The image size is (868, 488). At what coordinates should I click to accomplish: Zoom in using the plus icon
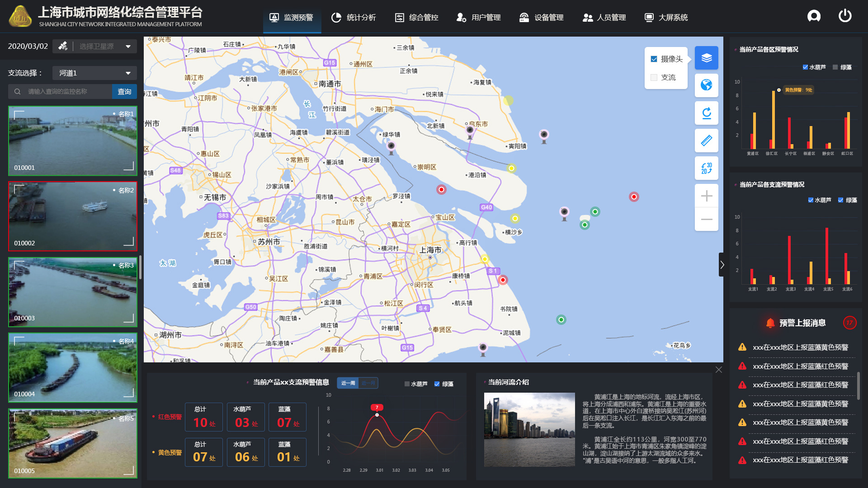tap(706, 195)
